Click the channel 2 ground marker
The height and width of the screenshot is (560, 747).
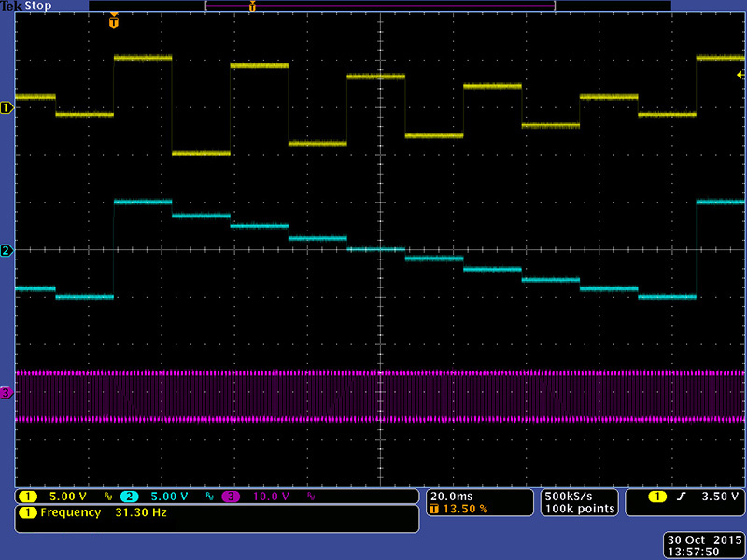7,250
